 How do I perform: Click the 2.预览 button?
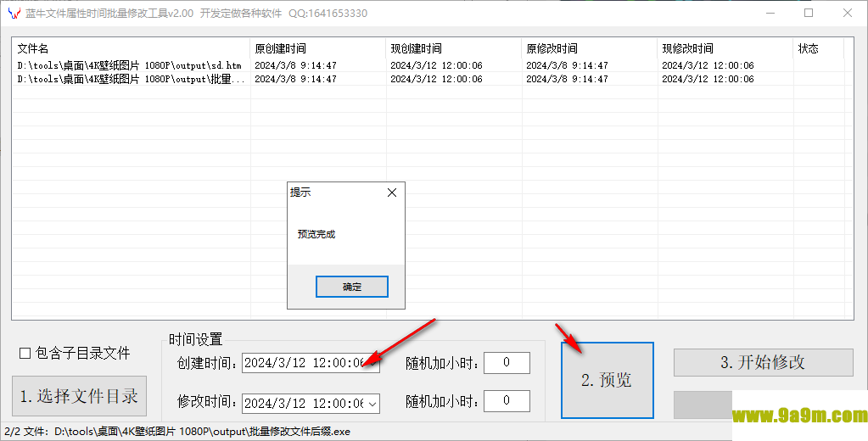(607, 380)
